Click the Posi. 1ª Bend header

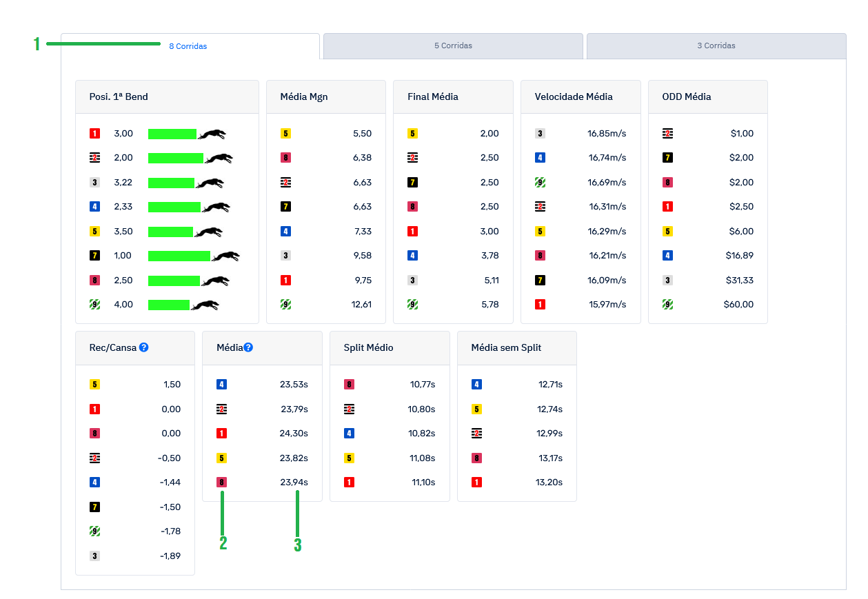tap(119, 97)
